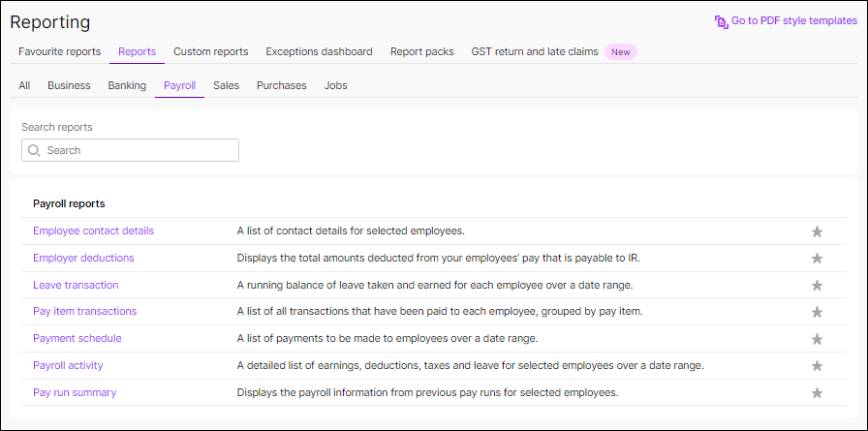Favourite the Payment schedule report

click(x=817, y=339)
